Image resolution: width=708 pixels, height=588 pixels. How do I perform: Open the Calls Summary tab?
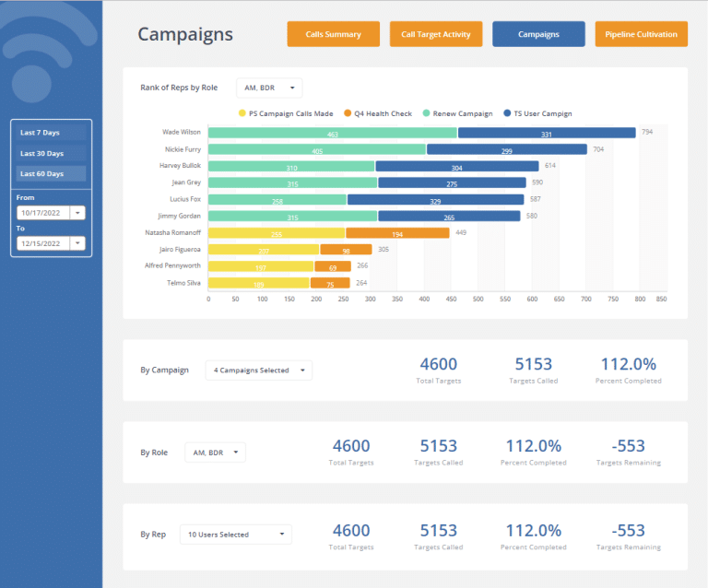tap(333, 34)
